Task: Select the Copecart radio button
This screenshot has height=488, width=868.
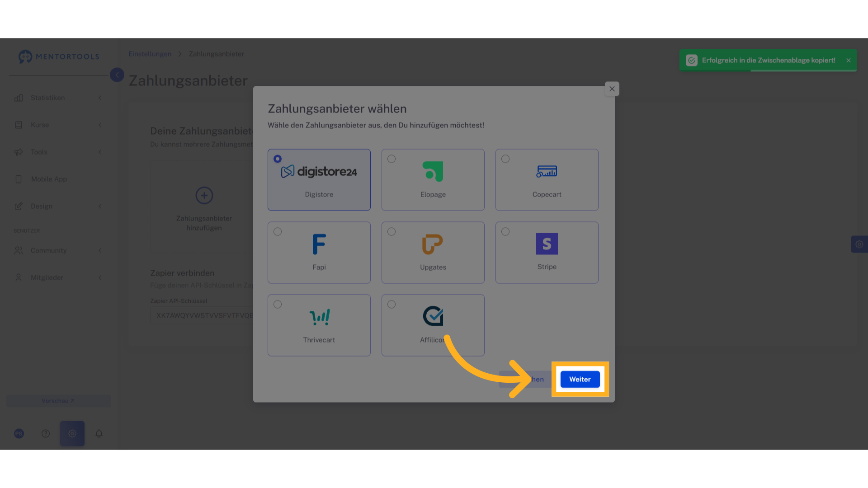Action: 505,159
